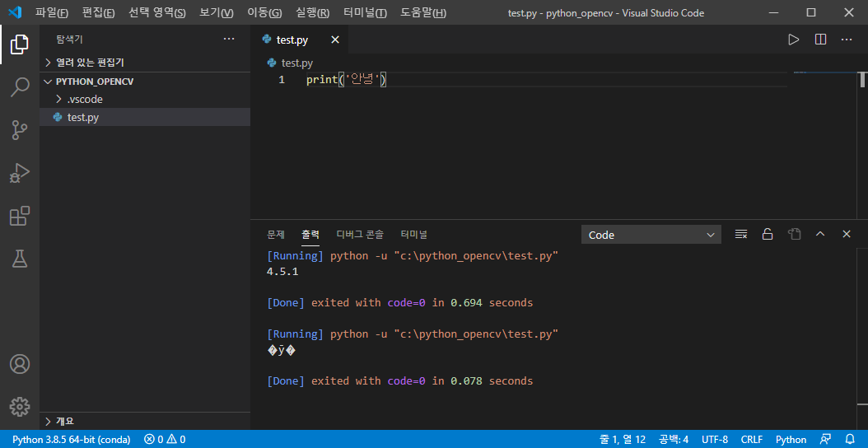Click test.py in the breadcrumb

click(x=297, y=63)
